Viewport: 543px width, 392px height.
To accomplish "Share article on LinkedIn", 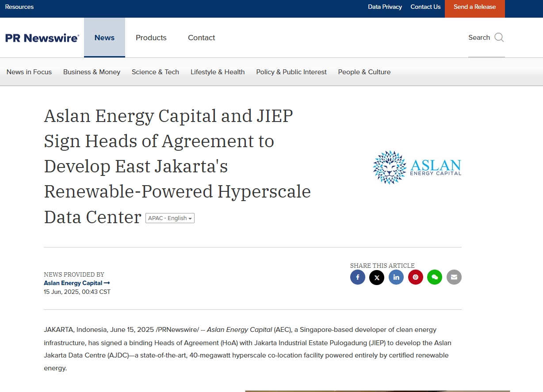I will pos(396,277).
